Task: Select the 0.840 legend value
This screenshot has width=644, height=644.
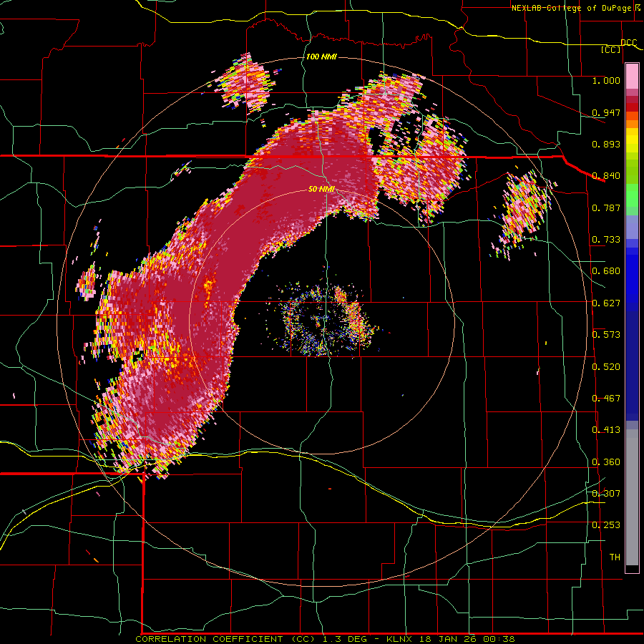Action: 606,176
